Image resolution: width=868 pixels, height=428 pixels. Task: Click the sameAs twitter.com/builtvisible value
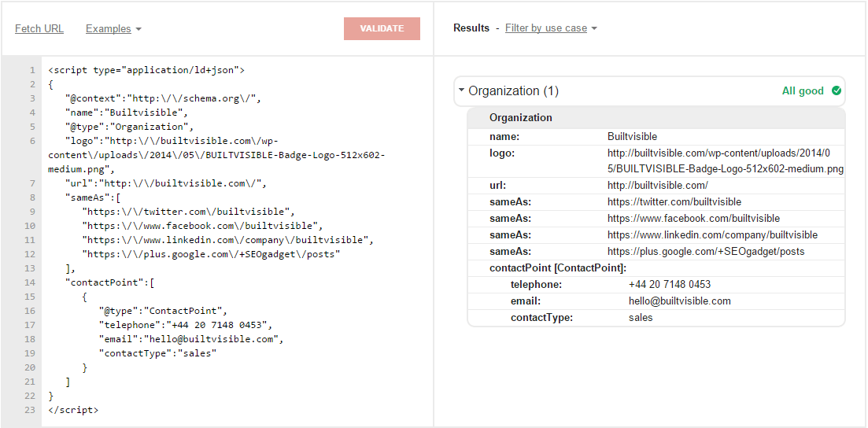point(674,202)
